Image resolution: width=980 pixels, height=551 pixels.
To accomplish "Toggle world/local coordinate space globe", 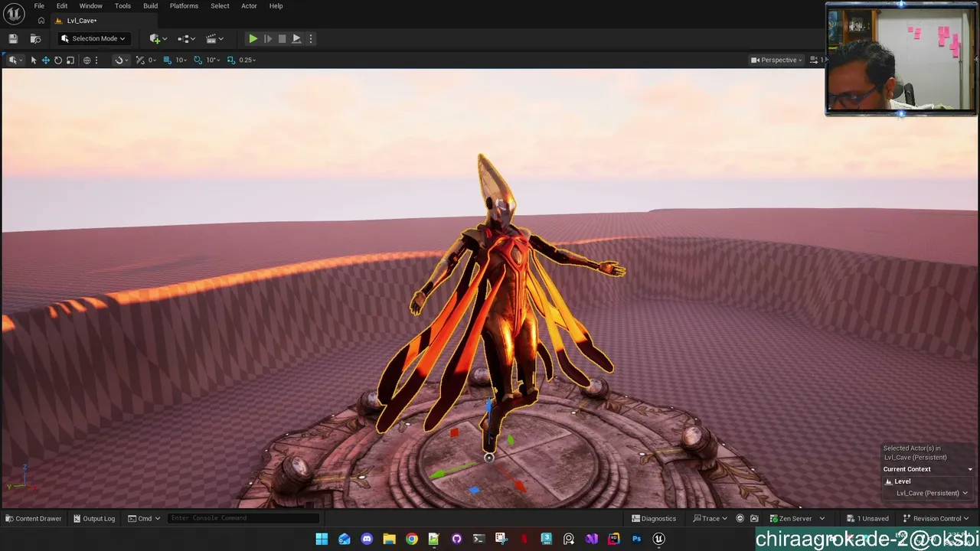I will coord(87,60).
